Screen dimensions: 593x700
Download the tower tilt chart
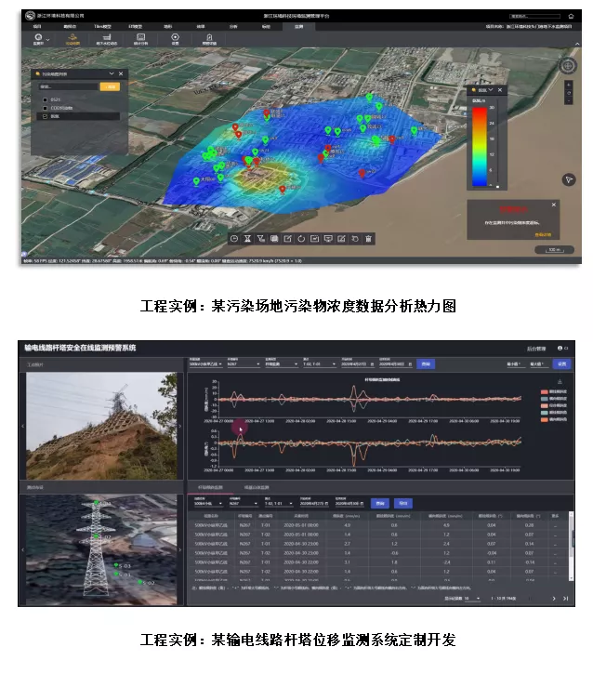[560, 382]
